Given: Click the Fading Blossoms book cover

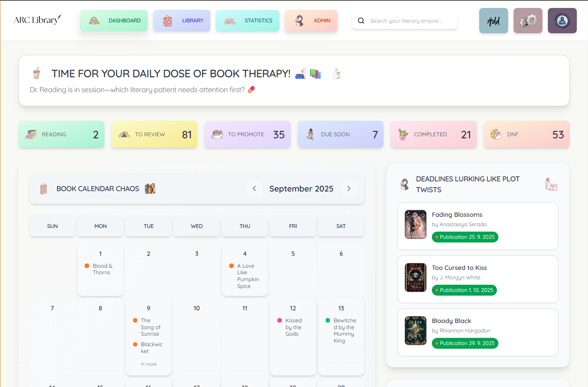Looking at the screenshot, I should coord(415,224).
